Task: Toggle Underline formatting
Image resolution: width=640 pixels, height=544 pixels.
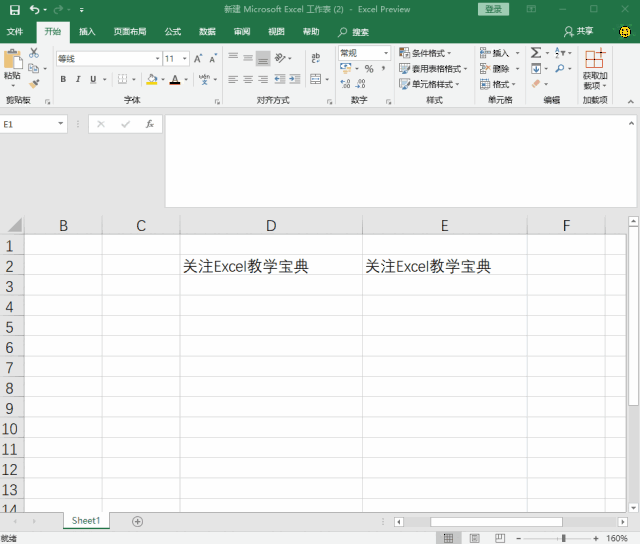Action: tap(93, 79)
